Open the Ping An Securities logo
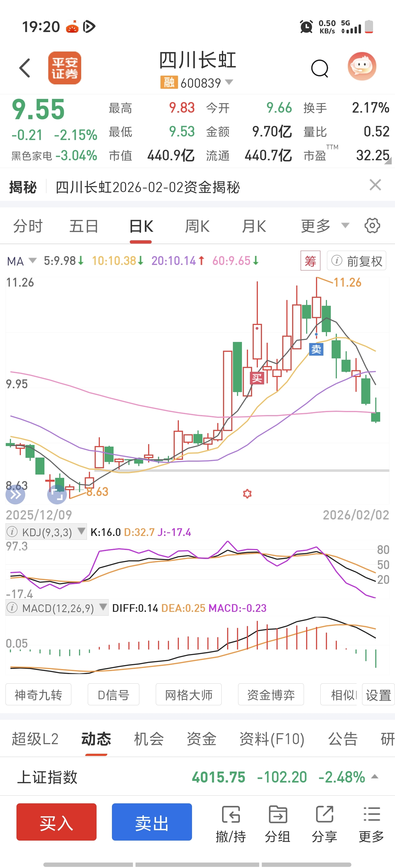This screenshot has width=395, height=868. point(65,68)
